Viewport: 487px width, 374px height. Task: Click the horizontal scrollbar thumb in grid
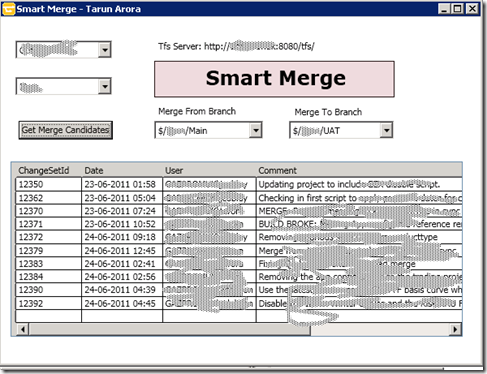(x=170, y=329)
